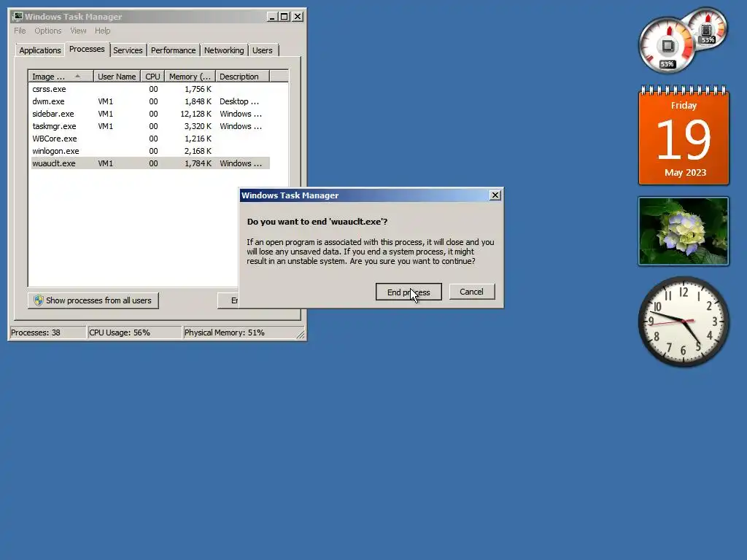Select the csrss.exe process row

click(150, 89)
